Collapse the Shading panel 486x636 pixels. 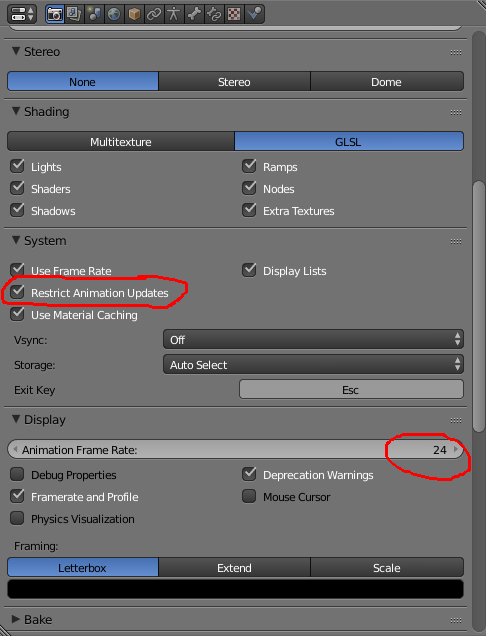point(16,112)
